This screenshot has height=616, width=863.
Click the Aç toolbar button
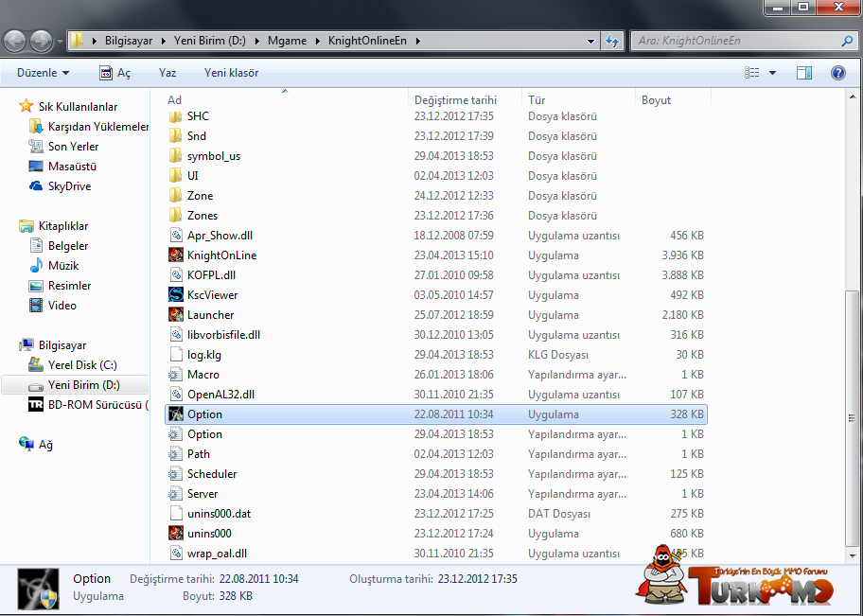coord(115,73)
